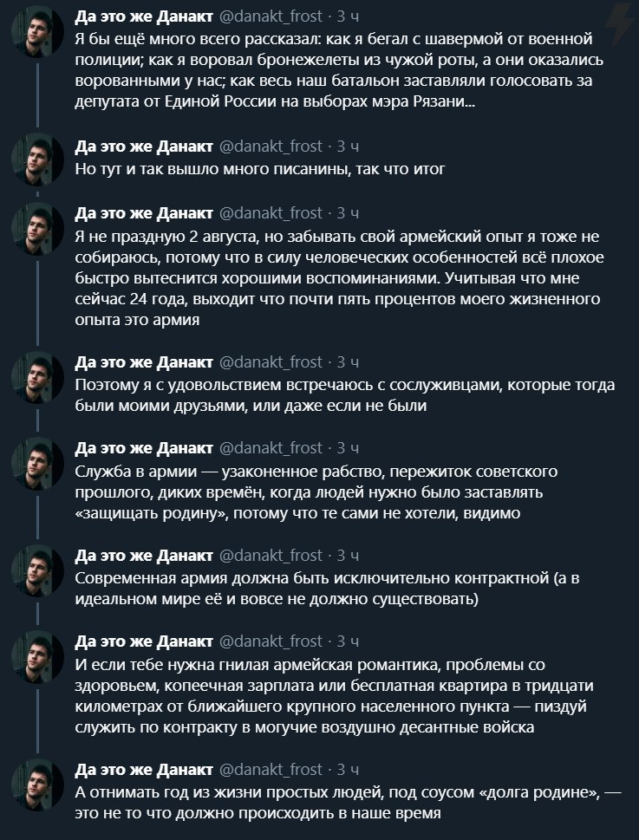
Task: Click "3 ч" timestamp on "Я не праздную" tweet
Action: pyautogui.click(x=347, y=213)
